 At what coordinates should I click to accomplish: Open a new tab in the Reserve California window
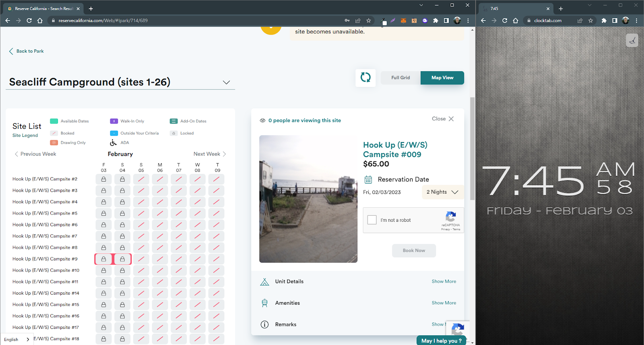pyautogui.click(x=91, y=8)
